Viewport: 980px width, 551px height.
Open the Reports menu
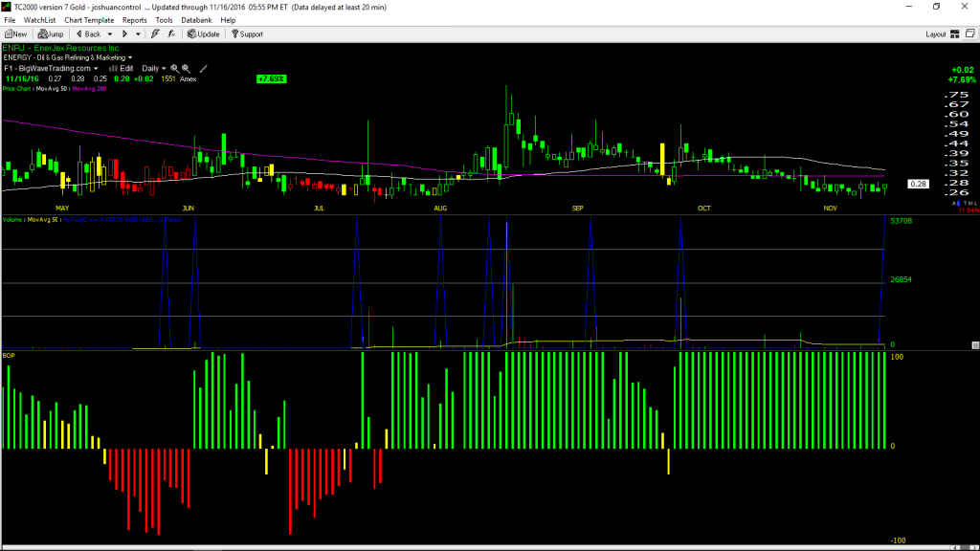pos(134,20)
